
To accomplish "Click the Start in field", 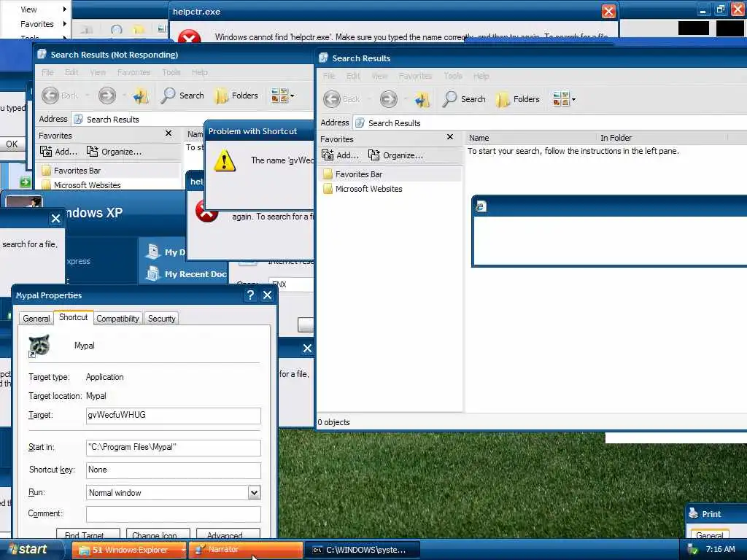I will (x=174, y=448).
